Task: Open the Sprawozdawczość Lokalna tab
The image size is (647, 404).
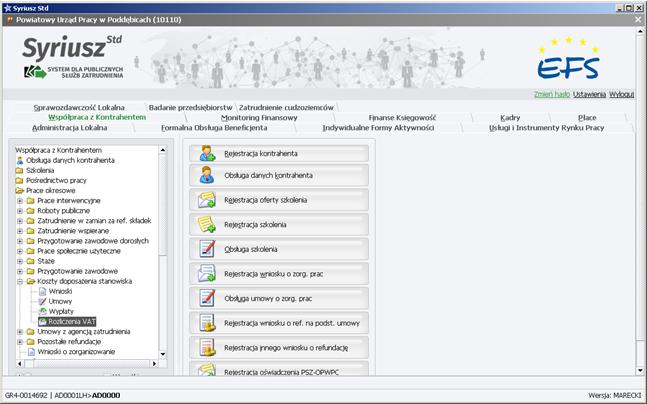Action: (x=79, y=108)
